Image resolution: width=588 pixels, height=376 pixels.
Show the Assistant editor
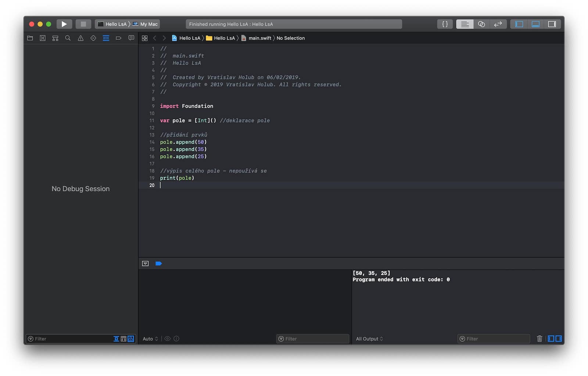pos(481,24)
